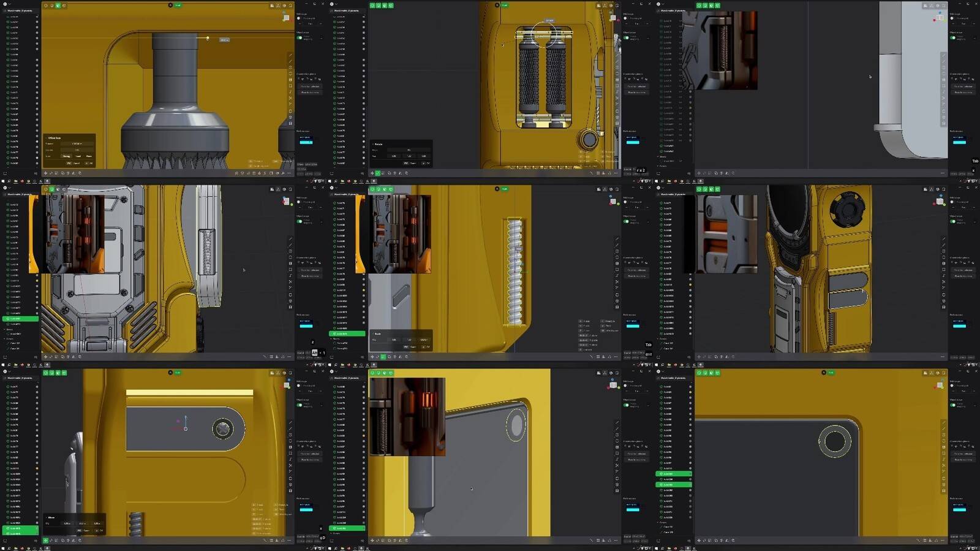
Task: Bottom-right screenshot: open app logo menu
Action: point(658,371)
